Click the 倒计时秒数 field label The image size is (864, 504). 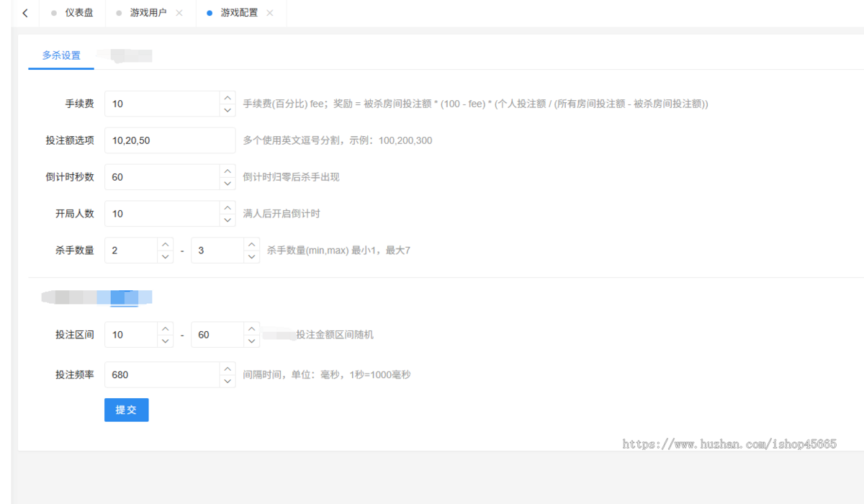(70, 177)
